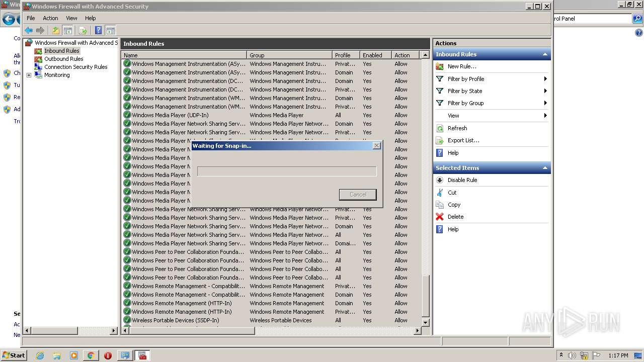
Task: Click the Inbound Rules tree icon
Action: click(x=38, y=51)
